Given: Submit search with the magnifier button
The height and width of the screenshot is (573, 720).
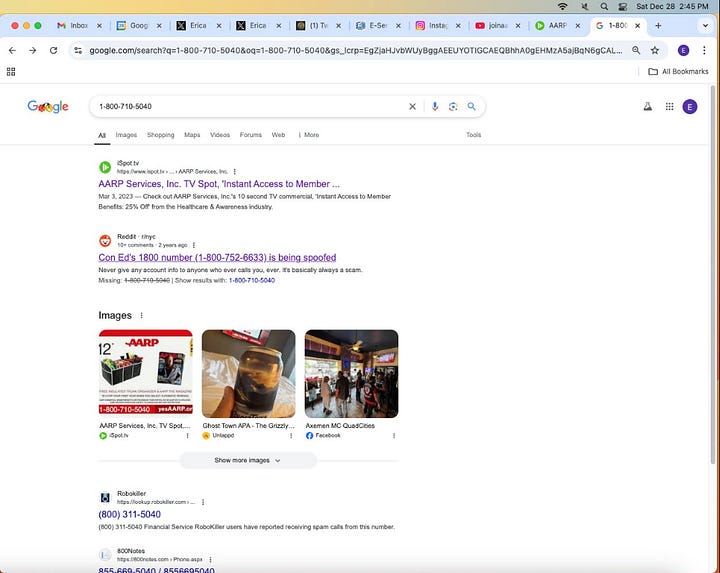Looking at the screenshot, I should (472, 107).
